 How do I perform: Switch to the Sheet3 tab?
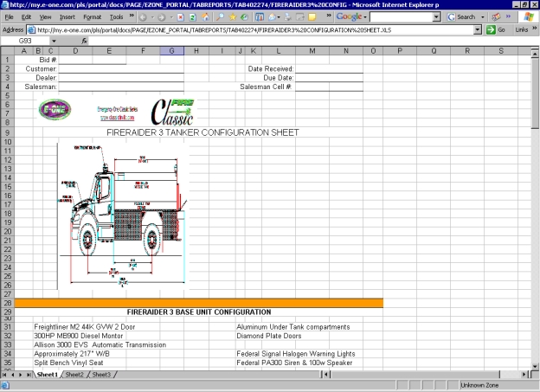tap(101, 375)
